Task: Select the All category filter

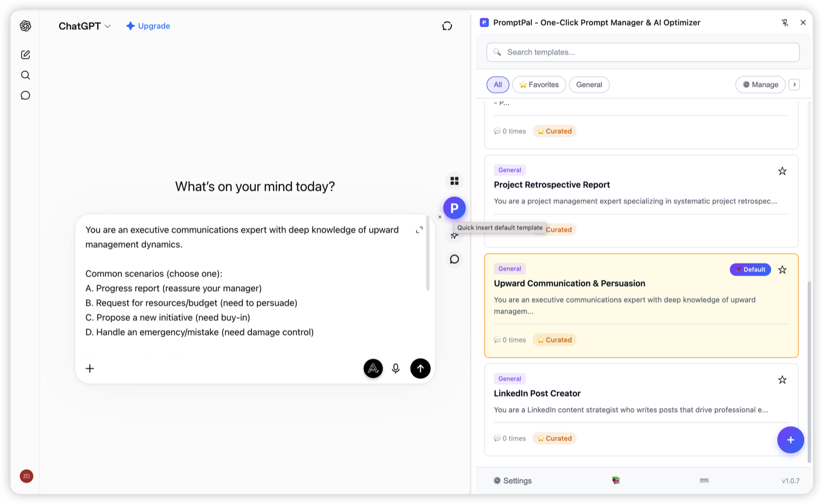Action: click(498, 84)
